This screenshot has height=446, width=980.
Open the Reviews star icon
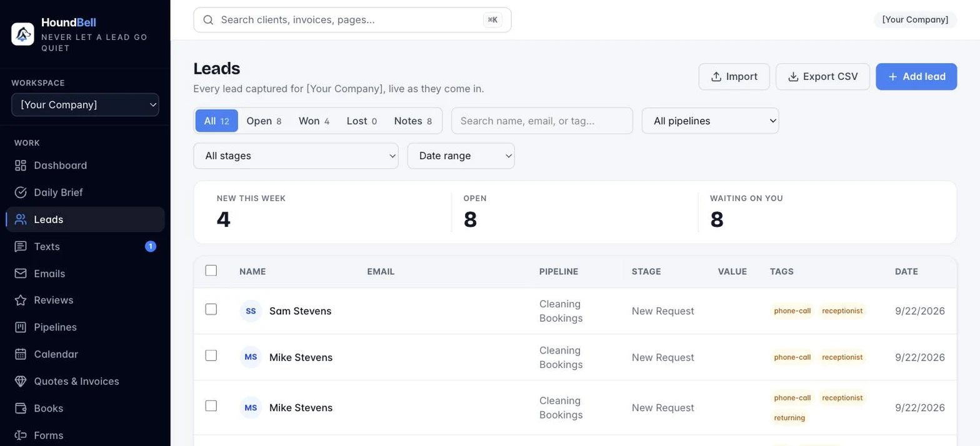pos(21,300)
